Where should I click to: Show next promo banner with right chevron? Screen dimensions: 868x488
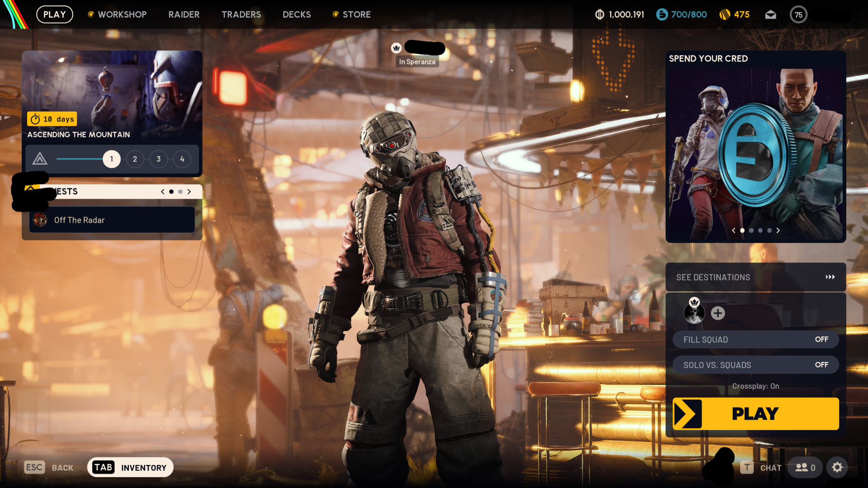778,230
